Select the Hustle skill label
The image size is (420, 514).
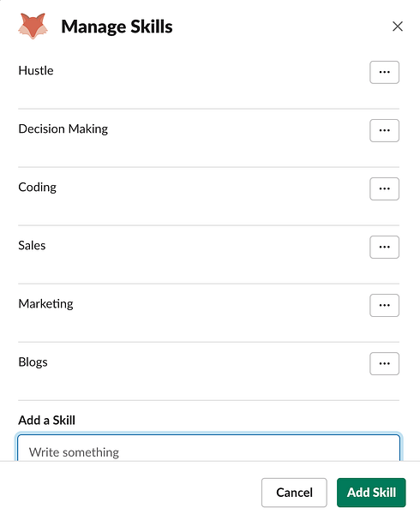pos(36,70)
